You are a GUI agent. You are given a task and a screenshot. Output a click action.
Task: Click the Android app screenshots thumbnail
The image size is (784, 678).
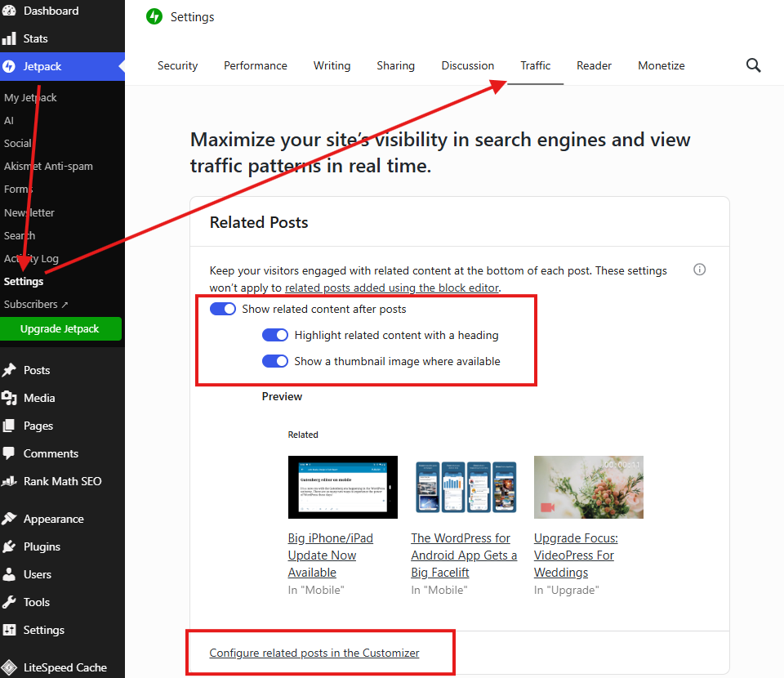466,487
